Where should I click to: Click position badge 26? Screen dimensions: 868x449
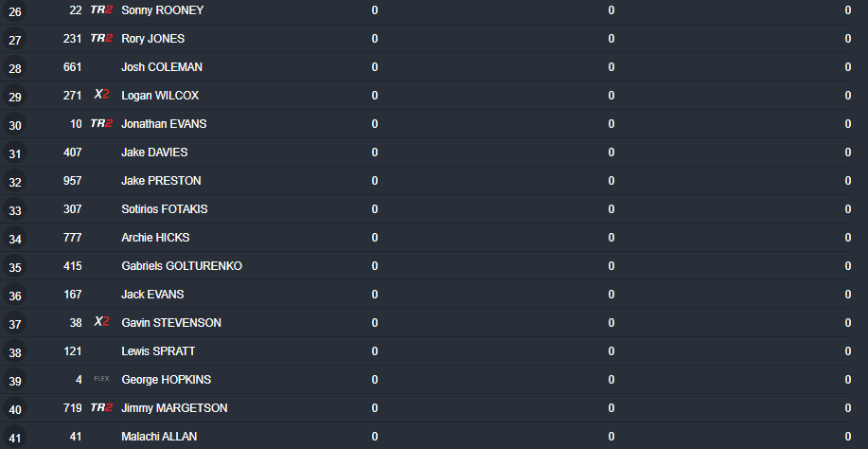pyautogui.click(x=15, y=11)
